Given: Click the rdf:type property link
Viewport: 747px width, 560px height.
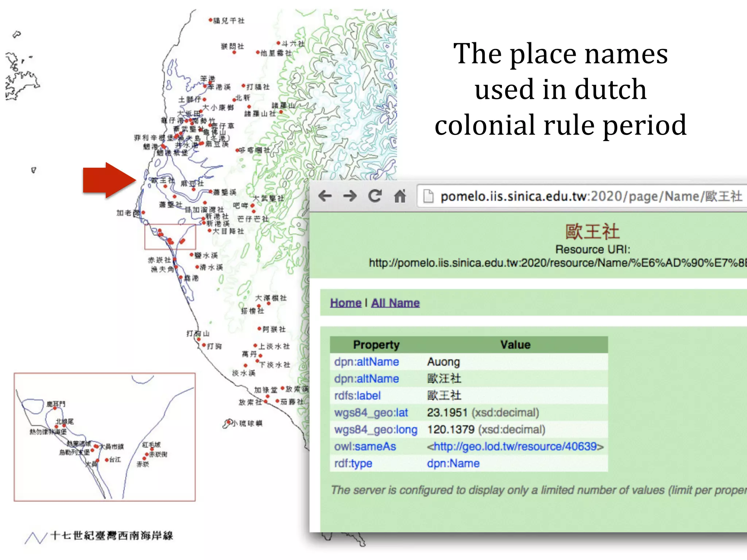Looking at the screenshot, I should coord(353,463).
